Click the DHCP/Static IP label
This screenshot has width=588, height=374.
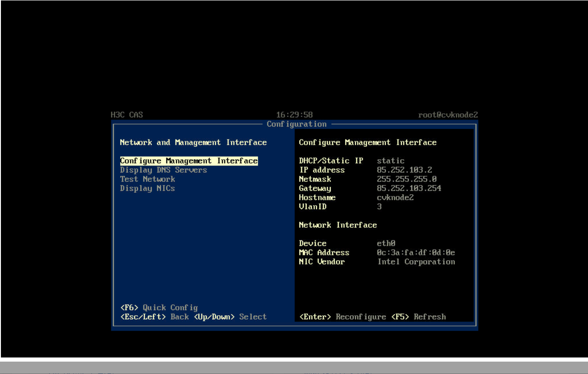(331, 161)
